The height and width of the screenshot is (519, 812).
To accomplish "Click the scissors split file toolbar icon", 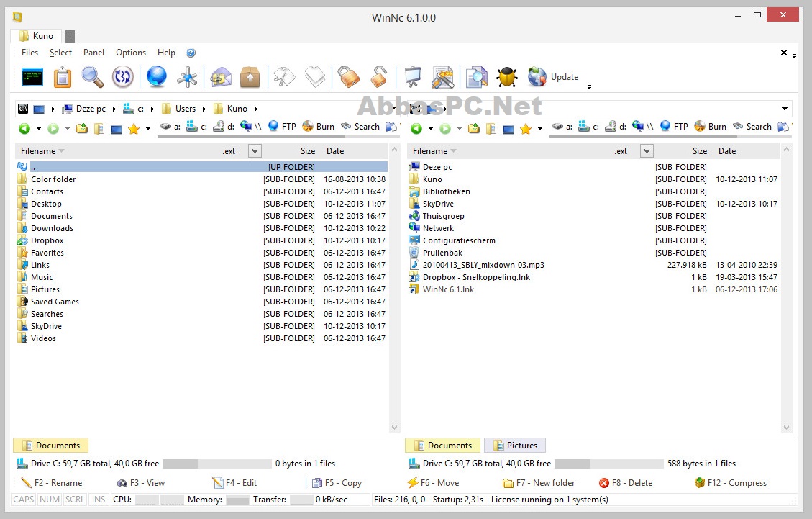I will point(285,77).
